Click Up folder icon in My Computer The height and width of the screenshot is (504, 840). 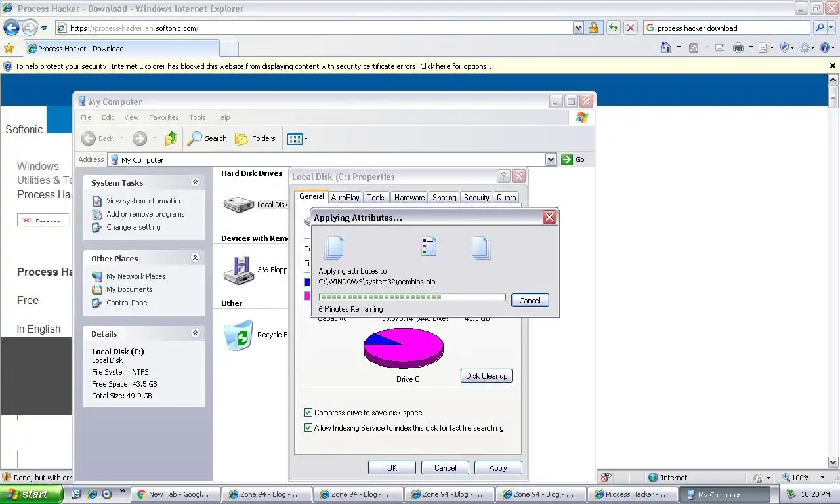tap(171, 138)
